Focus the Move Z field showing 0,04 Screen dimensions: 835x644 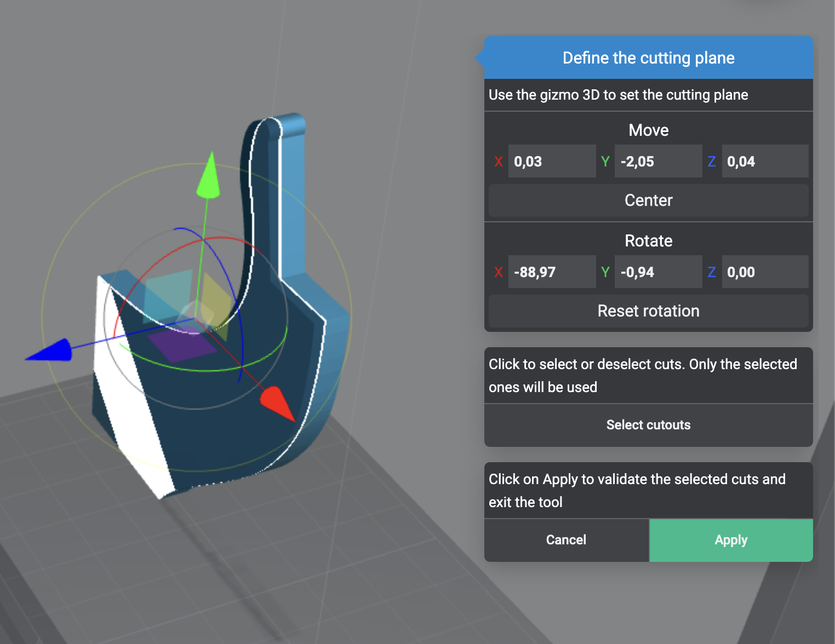click(x=764, y=162)
